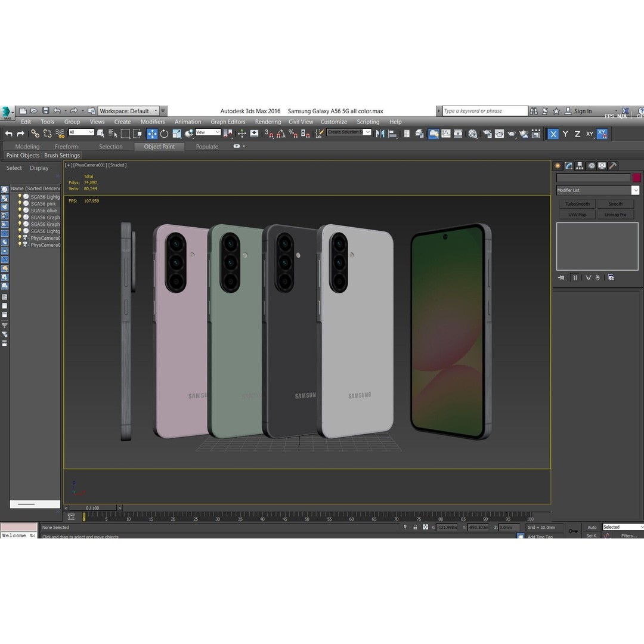Click the Display Cameras filter in scene explorer
This screenshot has height=644, width=644.
pos(5,216)
